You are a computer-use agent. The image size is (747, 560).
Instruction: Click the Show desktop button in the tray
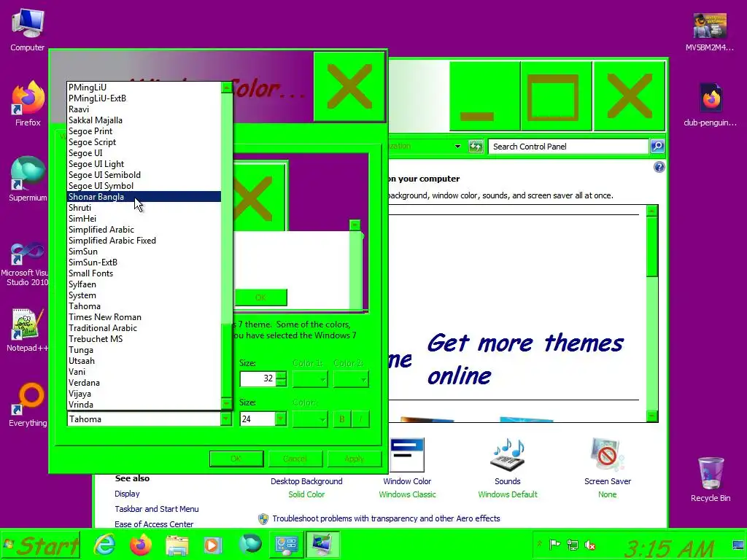click(x=738, y=545)
